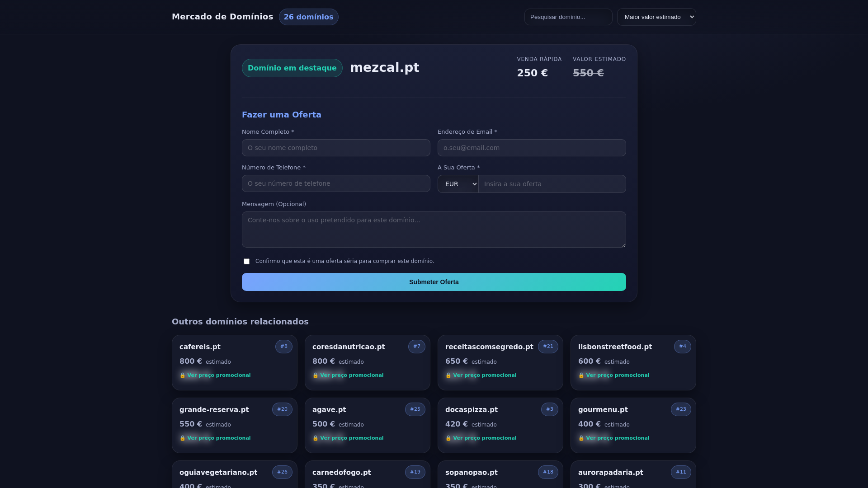Open the receitascomsegredo.pt domain title
Viewport: 868px width, 488px height.
click(489, 347)
